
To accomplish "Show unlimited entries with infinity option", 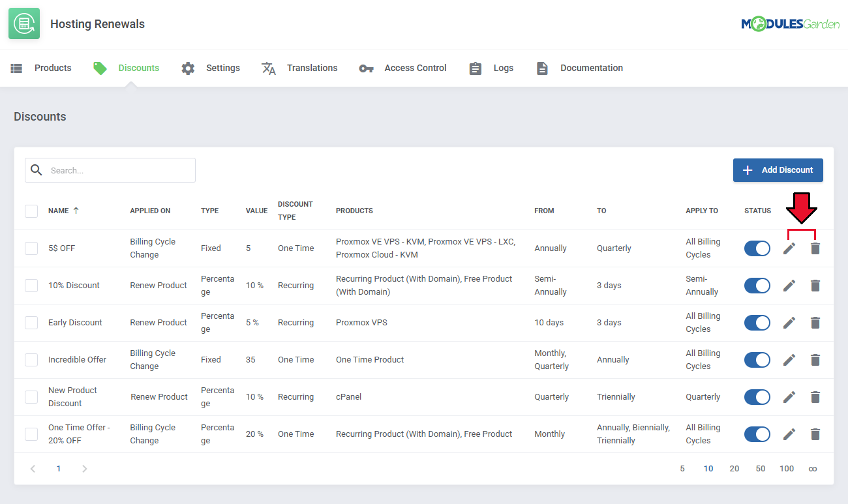I will pos(813,469).
